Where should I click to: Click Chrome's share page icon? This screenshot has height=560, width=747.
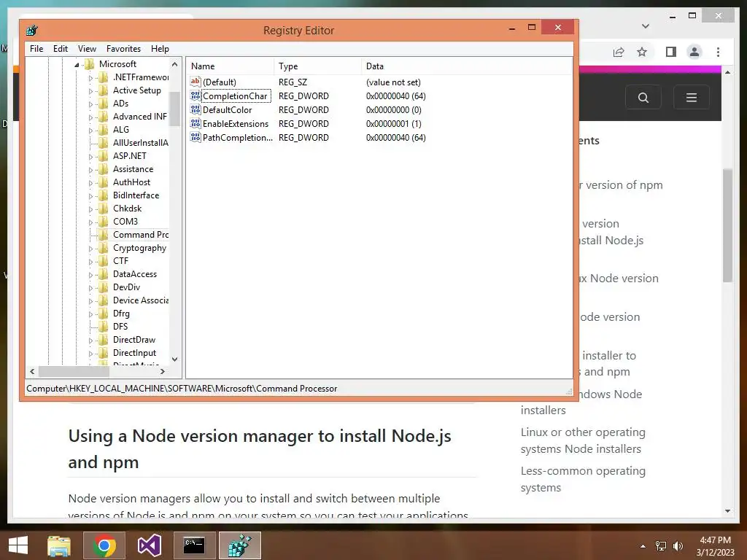[619, 52]
